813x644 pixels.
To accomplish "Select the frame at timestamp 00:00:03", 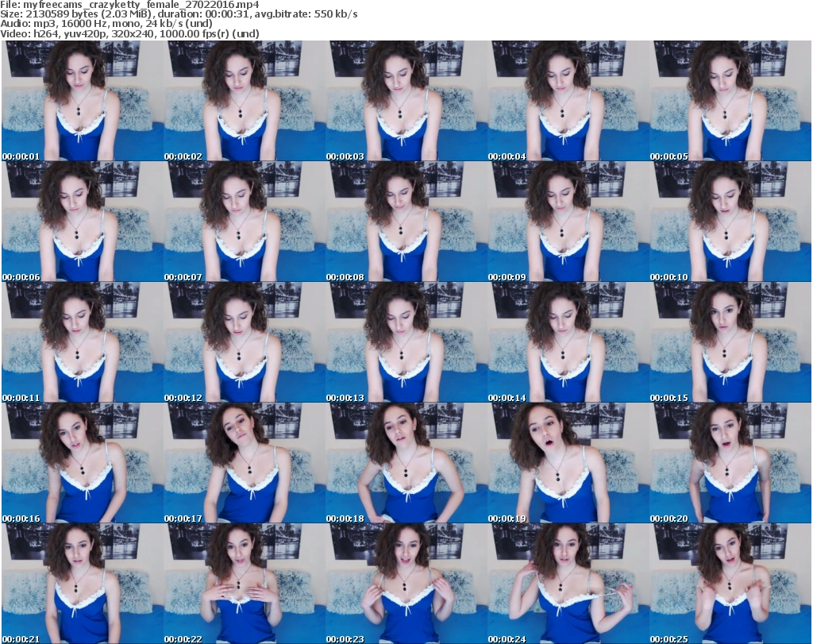I will coord(406,101).
